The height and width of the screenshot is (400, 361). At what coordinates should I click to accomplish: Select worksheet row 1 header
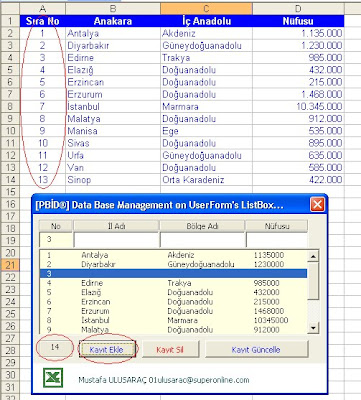(x=10, y=21)
